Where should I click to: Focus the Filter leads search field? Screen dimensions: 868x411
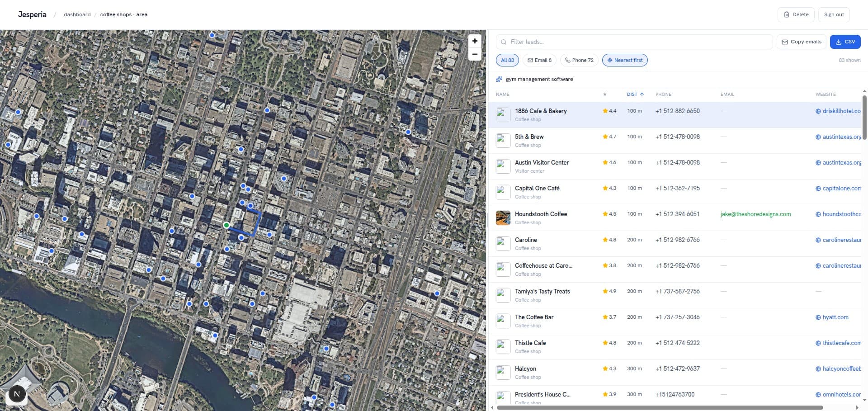point(634,42)
